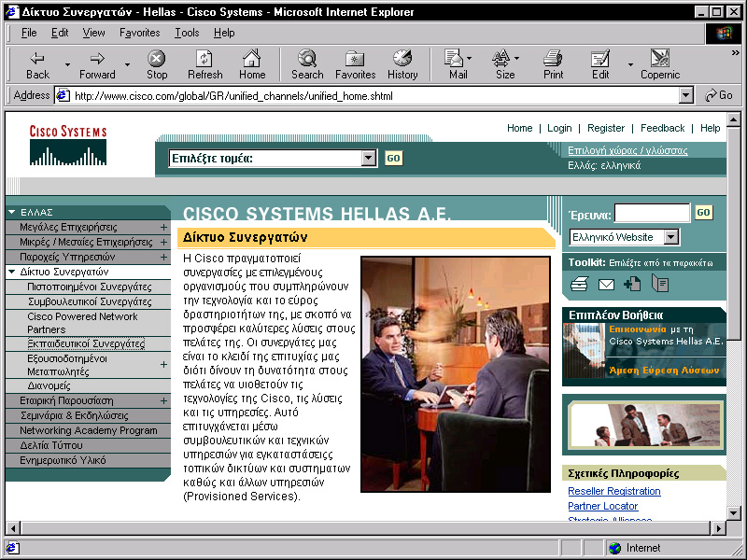Open the Edit menu
This screenshot has width=747, height=560.
pos(60,33)
